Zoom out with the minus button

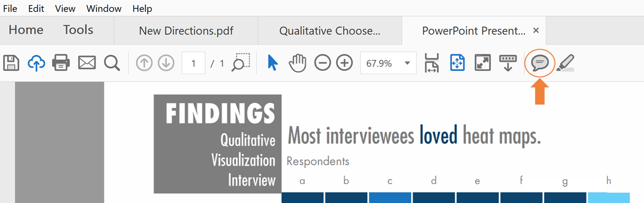[x=322, y=63]
